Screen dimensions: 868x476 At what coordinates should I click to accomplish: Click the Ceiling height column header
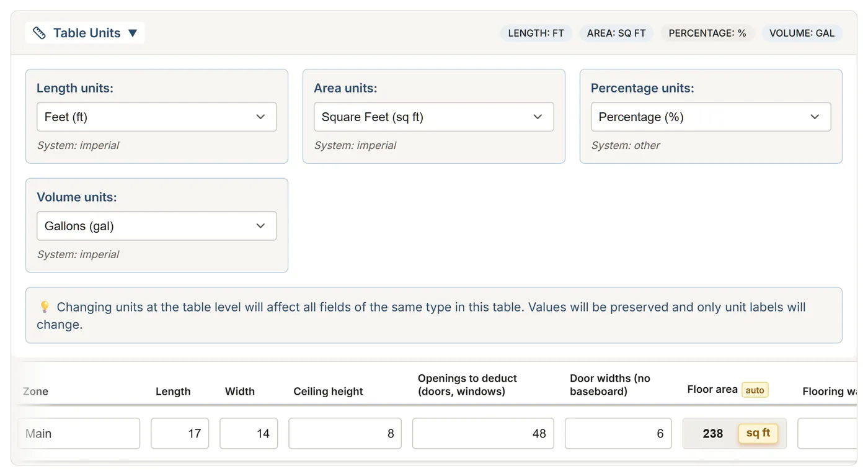tap(328, 392)
